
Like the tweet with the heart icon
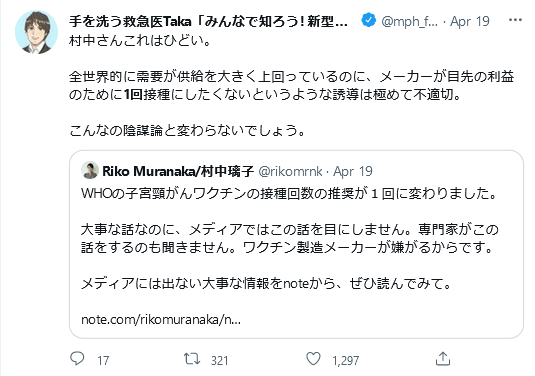(313, 359)
